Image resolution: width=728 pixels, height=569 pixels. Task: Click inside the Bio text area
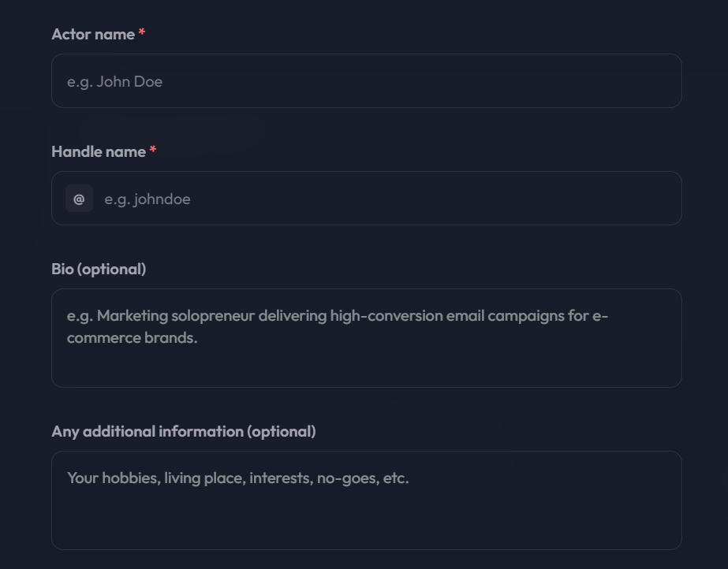(x=366, y=338)
